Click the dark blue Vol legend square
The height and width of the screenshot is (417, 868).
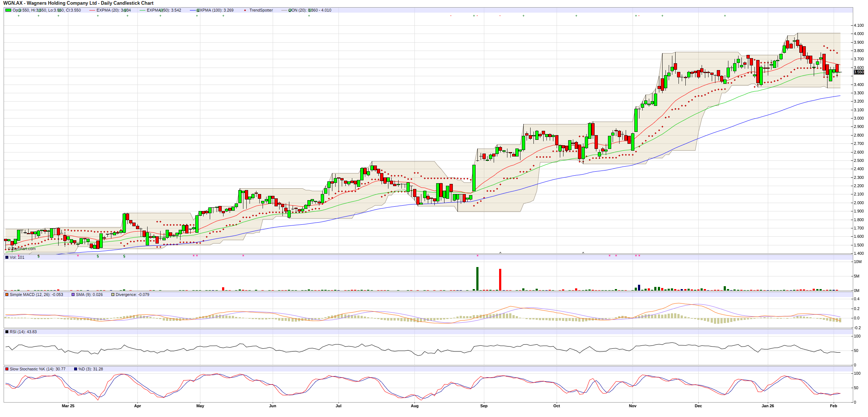(x=7, y=257)
